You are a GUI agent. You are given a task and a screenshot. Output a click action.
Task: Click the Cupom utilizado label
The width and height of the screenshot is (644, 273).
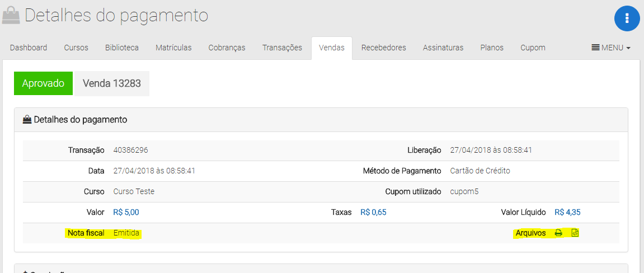click(413, 191)
